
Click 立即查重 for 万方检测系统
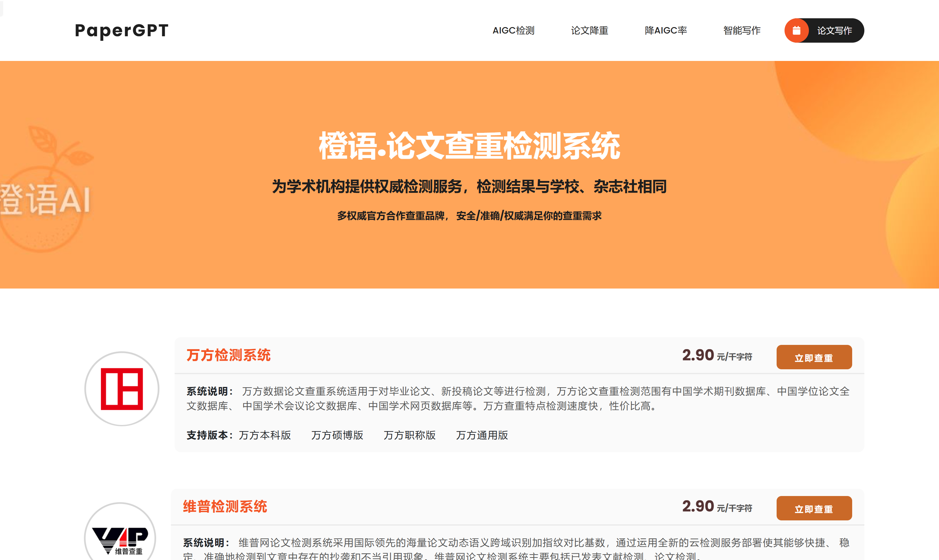[x=814, y=357]
